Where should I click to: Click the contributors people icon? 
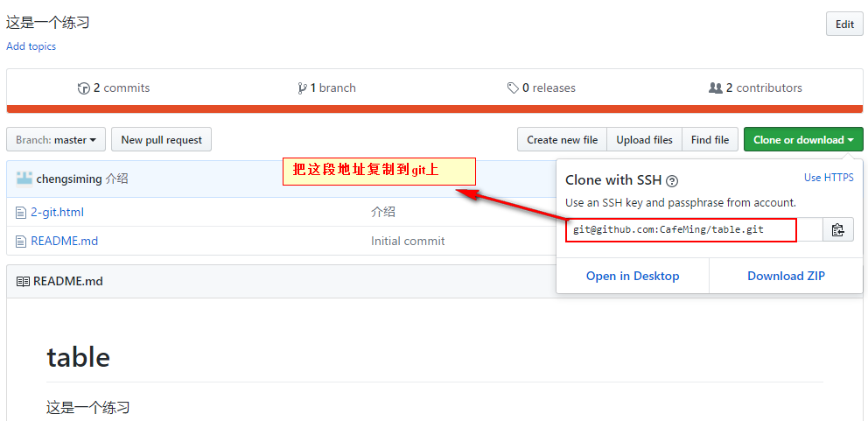click(715, 88)
